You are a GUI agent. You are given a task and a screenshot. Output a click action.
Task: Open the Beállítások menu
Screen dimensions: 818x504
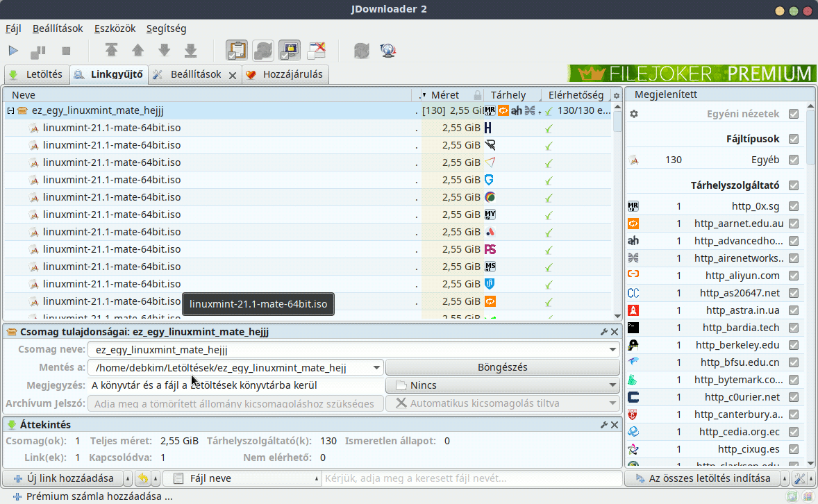(58, 28)
